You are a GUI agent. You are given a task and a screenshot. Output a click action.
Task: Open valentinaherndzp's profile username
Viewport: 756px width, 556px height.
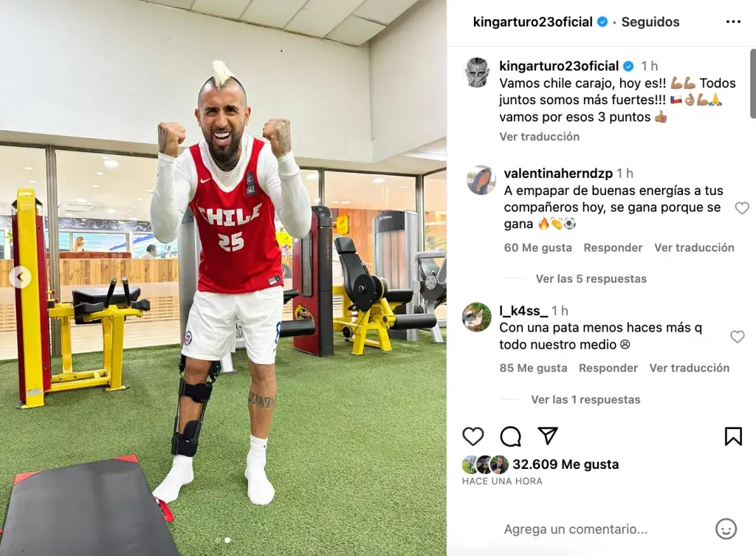click(558, 173)
